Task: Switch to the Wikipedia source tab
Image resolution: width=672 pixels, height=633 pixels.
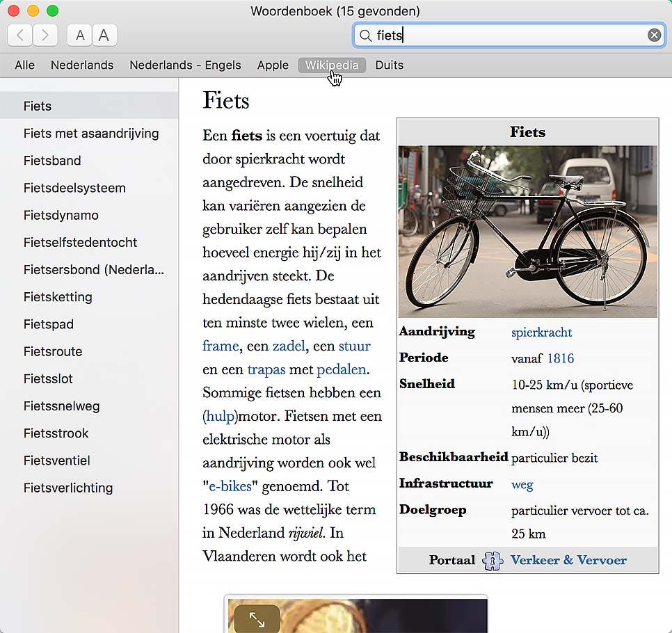Action: tap(332, 65)
